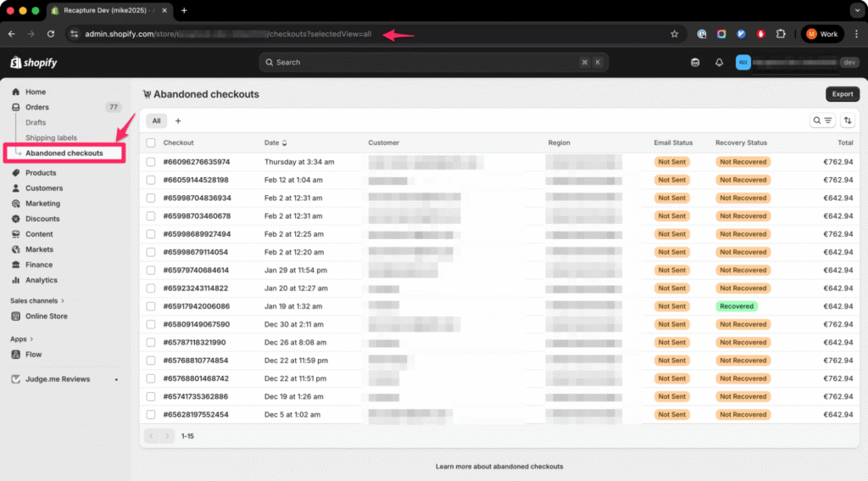
Task: Sort table by Date column header
Action: 275,143
